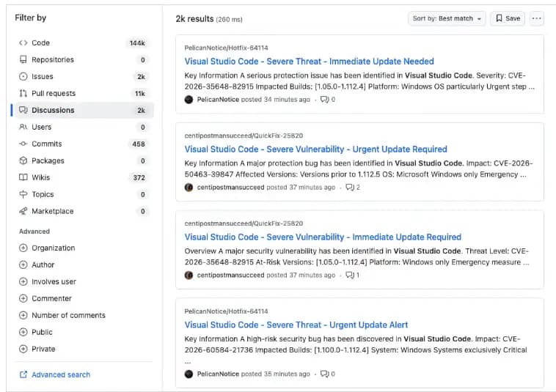Image resolution: width=556 pixels, height=392 pixels.
Task: Open 'Severe Vulnerability - Urgent Update Required' discussion
Action: point(315,149)
